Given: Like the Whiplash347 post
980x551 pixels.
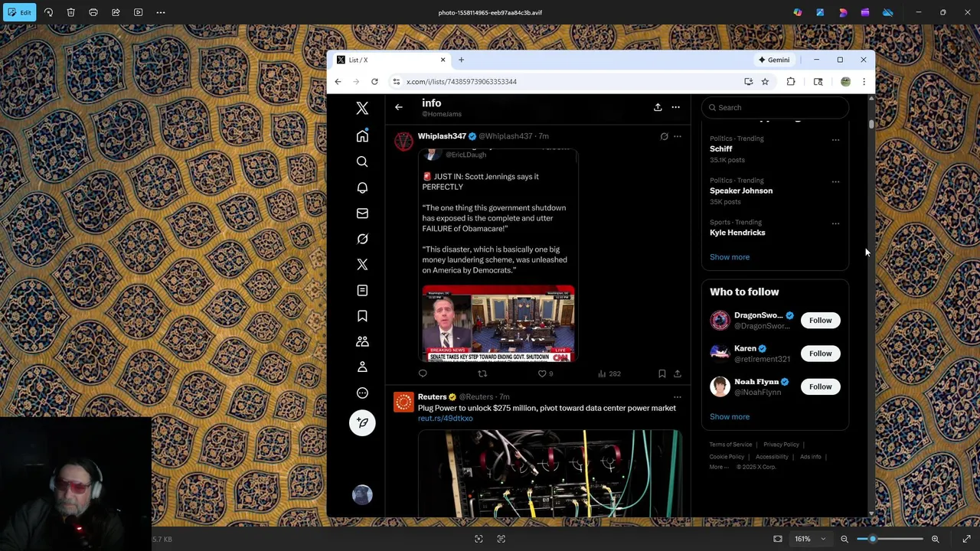Looking at the screenshot, I should point(542,373).
